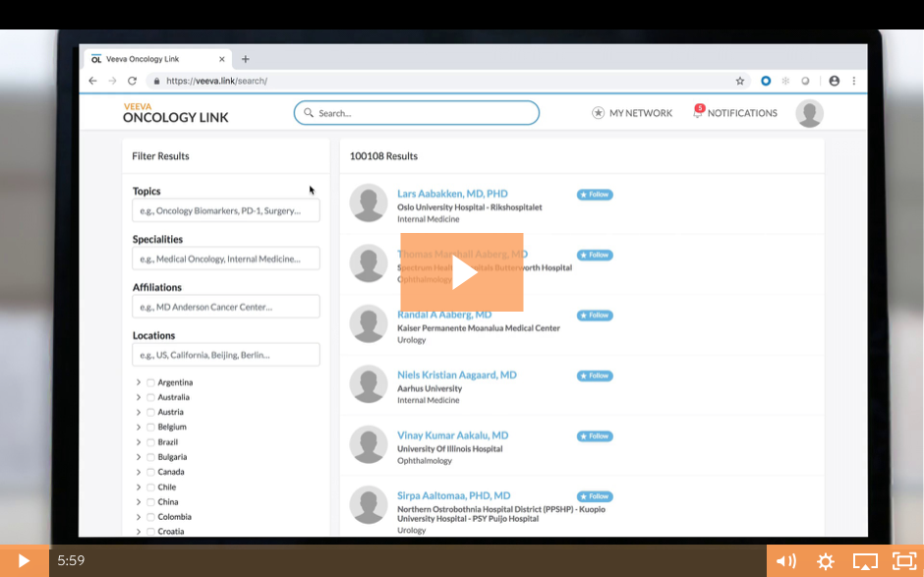Bookmark page with star icon

[x=740, y=81]
